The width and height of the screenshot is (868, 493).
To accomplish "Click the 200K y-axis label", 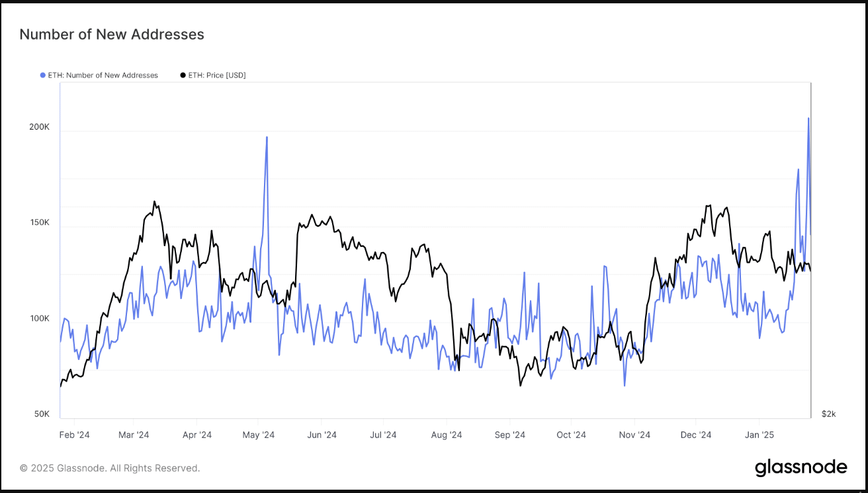I will (40, 126).
